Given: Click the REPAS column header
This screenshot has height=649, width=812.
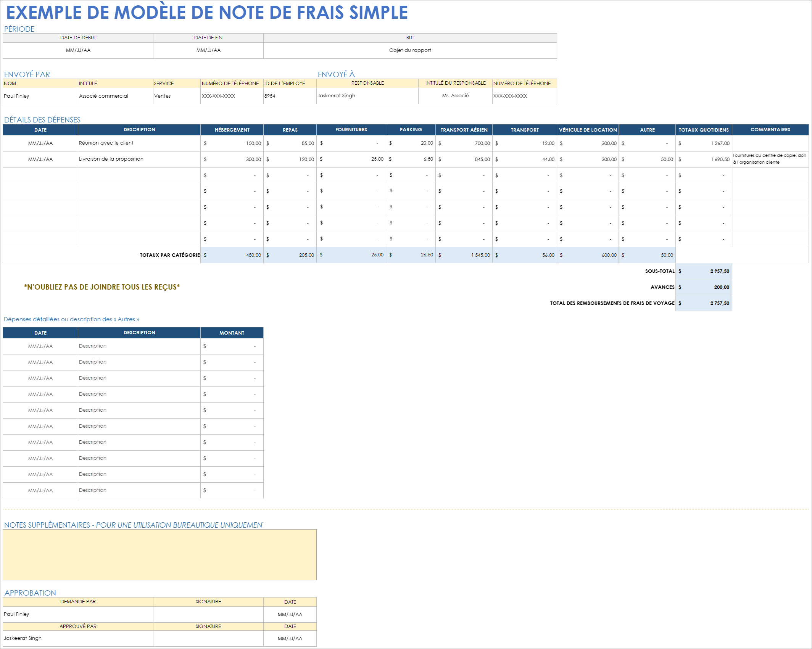Looking at the screenshot, I should pos(290,130).
